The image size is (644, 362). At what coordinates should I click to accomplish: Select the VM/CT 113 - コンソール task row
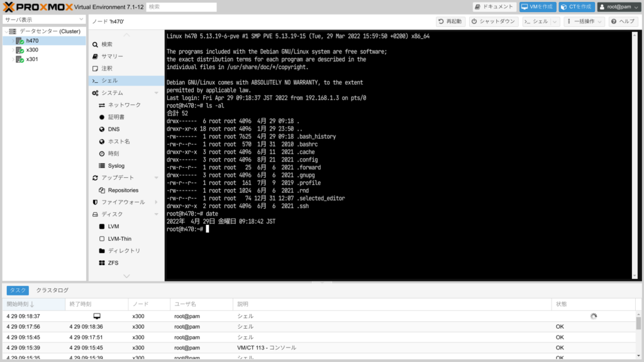[x=319, y=348]
